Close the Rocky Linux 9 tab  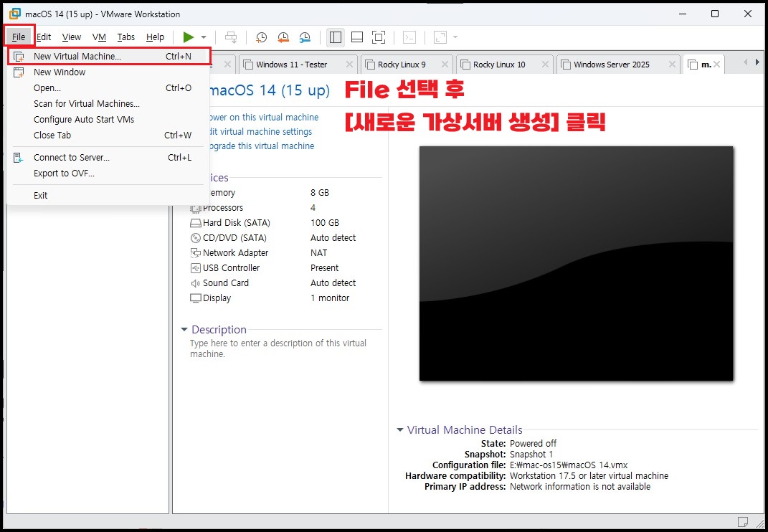coord(445,65)
